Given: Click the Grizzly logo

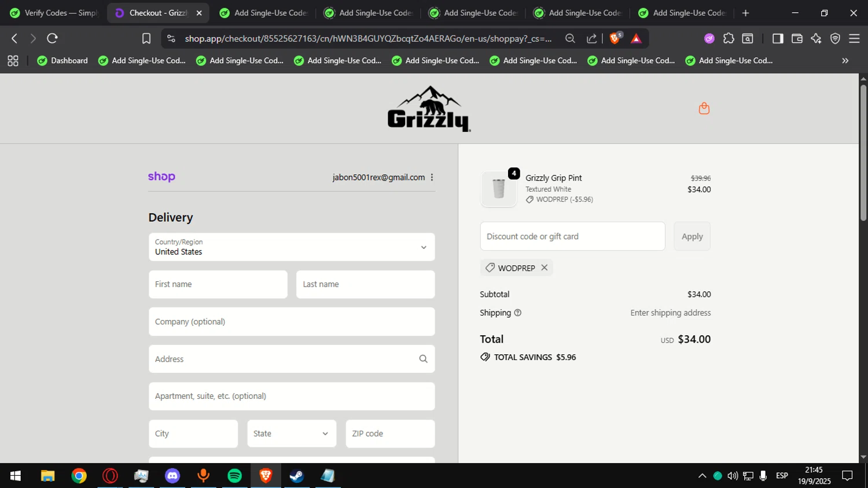Looking at the screenshot, I should click(429, 109).
